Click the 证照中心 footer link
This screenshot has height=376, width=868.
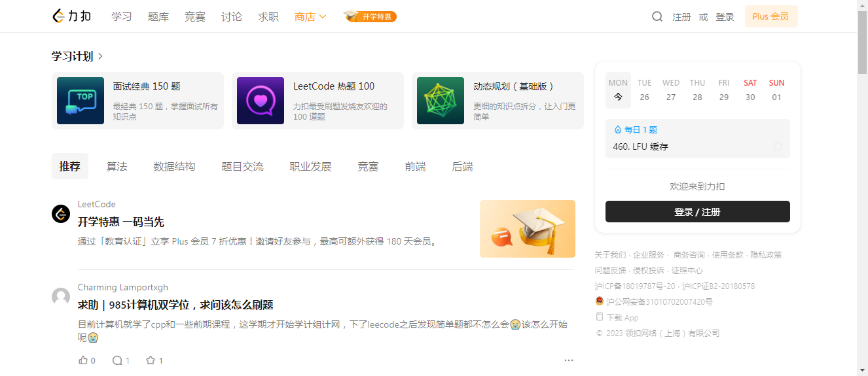(687, 270)
